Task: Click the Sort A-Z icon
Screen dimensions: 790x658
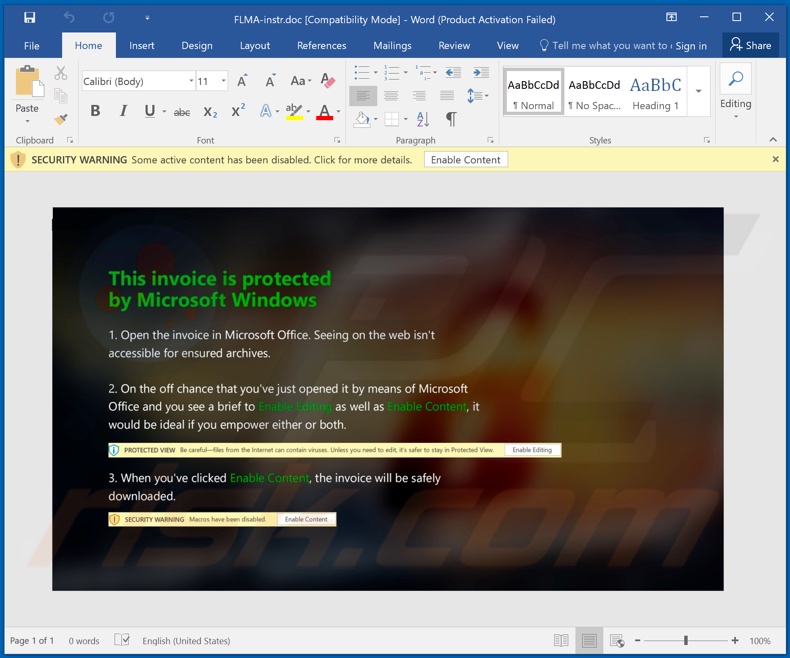Action: coord(423,119)
